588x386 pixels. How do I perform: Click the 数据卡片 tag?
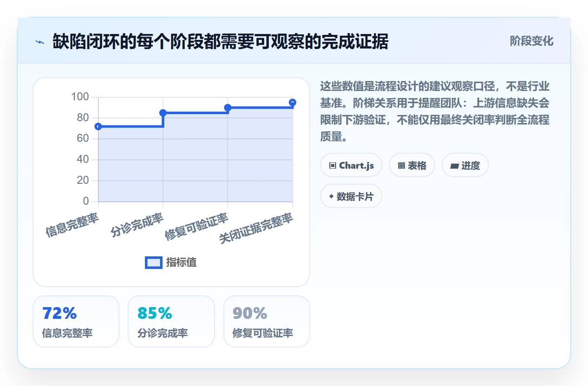pos(351,196)
